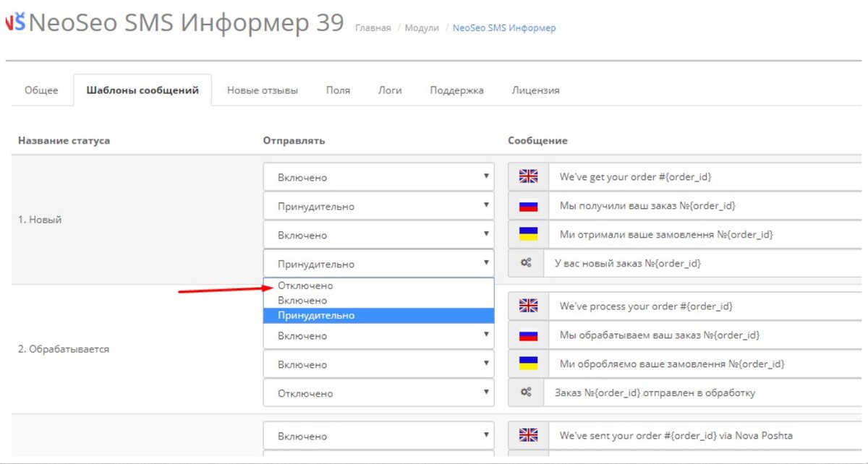Click the 'We've process your order' message field

[705, 306]
